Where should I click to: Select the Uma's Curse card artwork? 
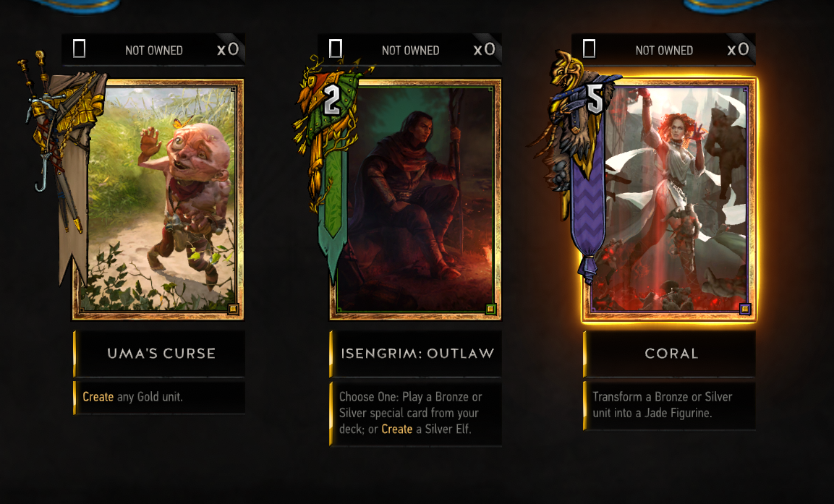click(158, 200)
